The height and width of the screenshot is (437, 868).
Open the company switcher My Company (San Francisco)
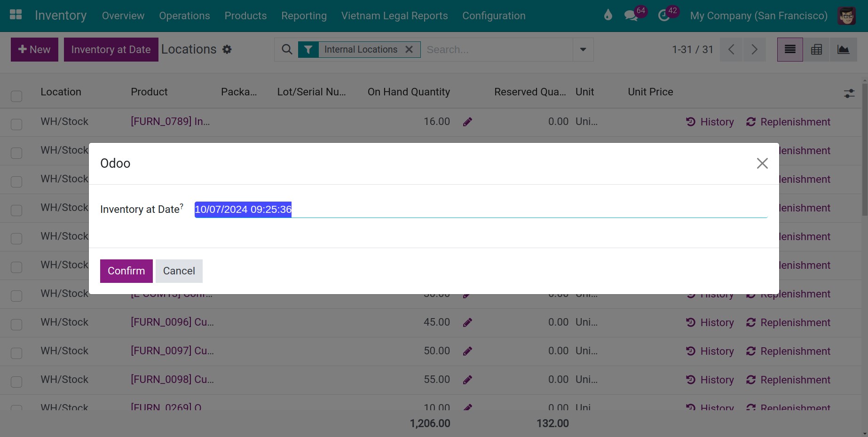coord(758,16)
